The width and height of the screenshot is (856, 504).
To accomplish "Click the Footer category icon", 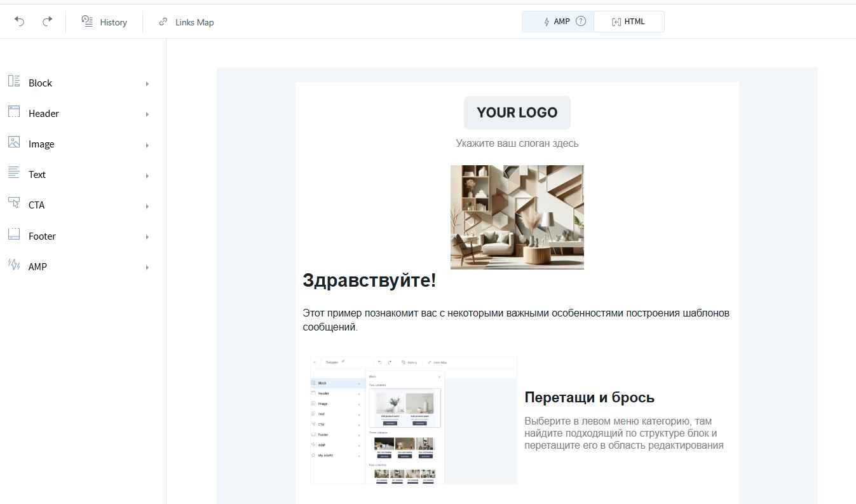I will (14, 235).
